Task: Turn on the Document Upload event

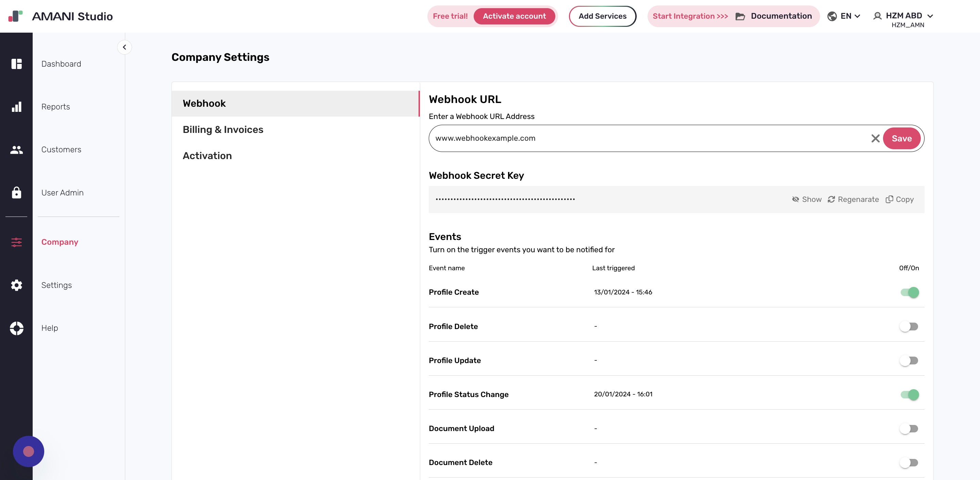Action: pos(909,429)
